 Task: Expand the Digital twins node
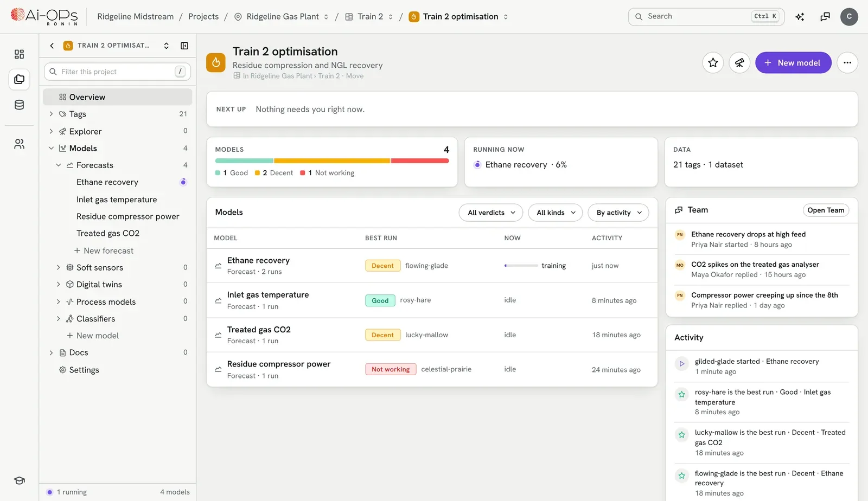[59, 284]
